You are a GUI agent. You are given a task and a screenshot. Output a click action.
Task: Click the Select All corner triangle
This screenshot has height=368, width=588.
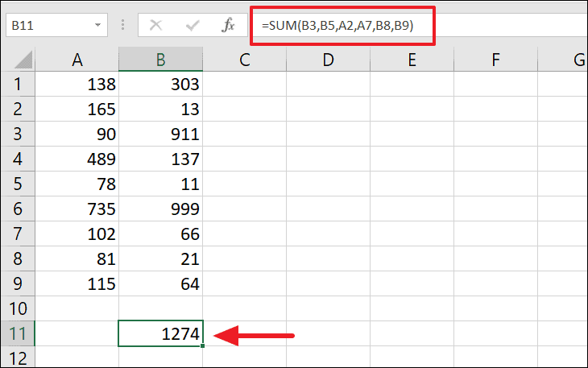[x=18, y=59]
